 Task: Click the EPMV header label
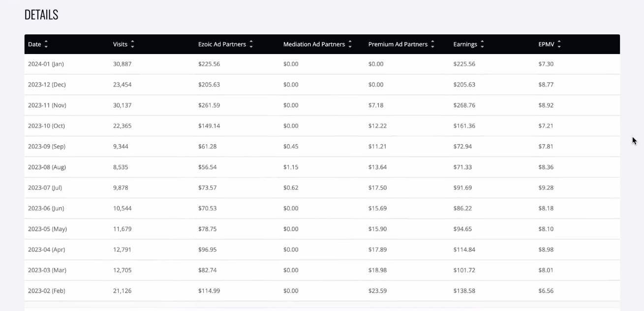tap(546, 44)
